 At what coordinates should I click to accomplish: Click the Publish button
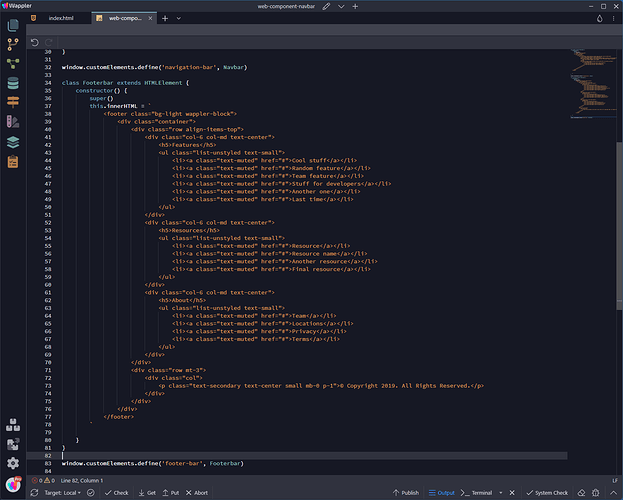coord(406,493)
